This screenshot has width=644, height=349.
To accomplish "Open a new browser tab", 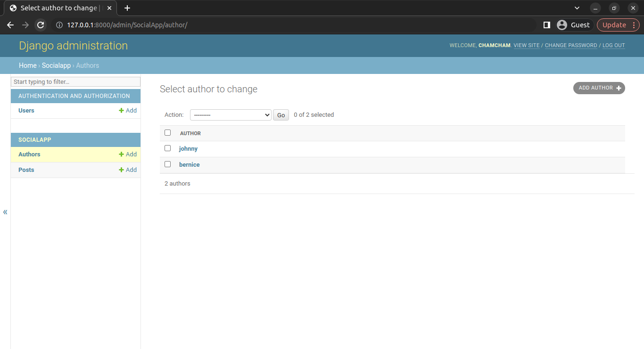I will 127,8.
